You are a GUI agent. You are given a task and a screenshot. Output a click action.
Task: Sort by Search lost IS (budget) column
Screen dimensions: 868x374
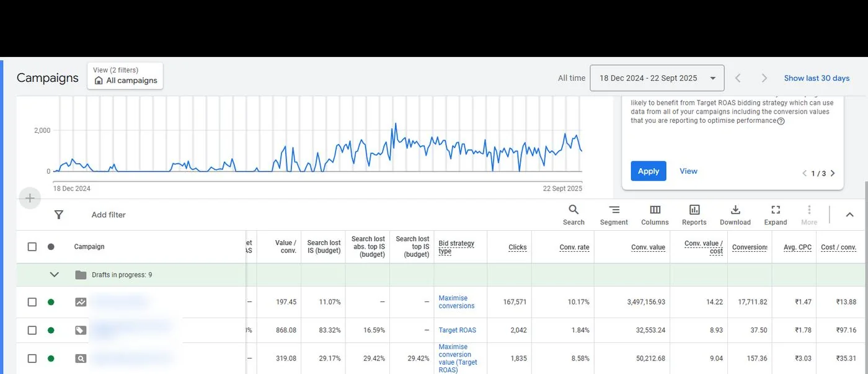[x=324, y=247]
